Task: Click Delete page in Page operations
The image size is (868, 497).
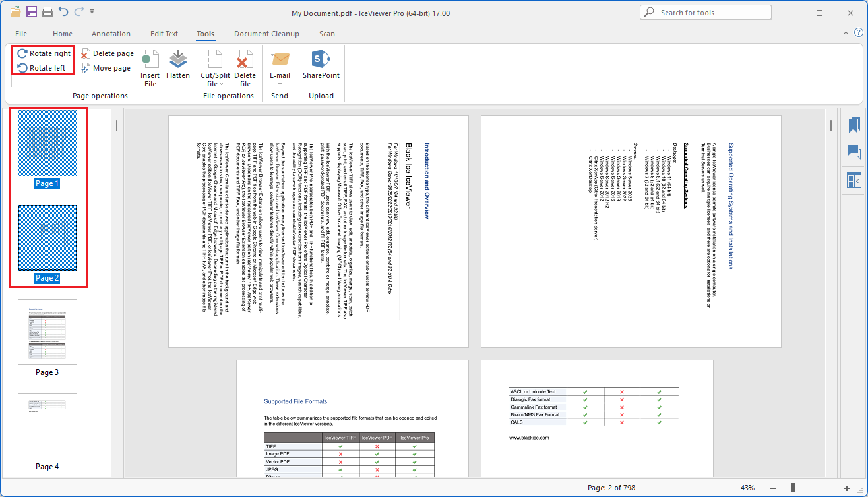Action: (x=108, y=53)
